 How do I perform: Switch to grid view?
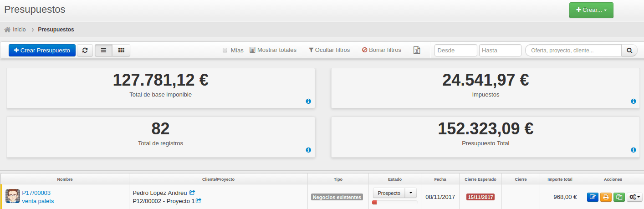pos(121,51)
